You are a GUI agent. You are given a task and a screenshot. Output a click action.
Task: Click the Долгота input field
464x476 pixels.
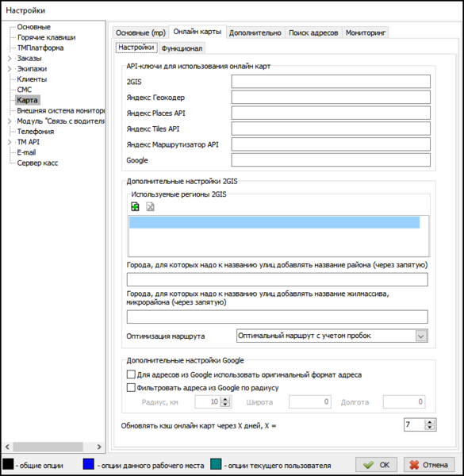(x=404, y=402)
